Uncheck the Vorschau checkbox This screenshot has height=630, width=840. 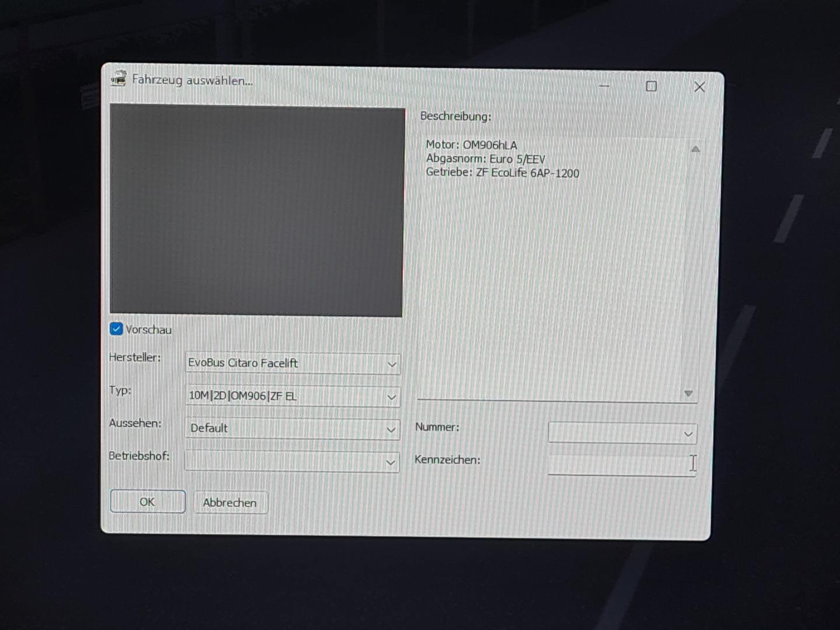tap(116, 329)
